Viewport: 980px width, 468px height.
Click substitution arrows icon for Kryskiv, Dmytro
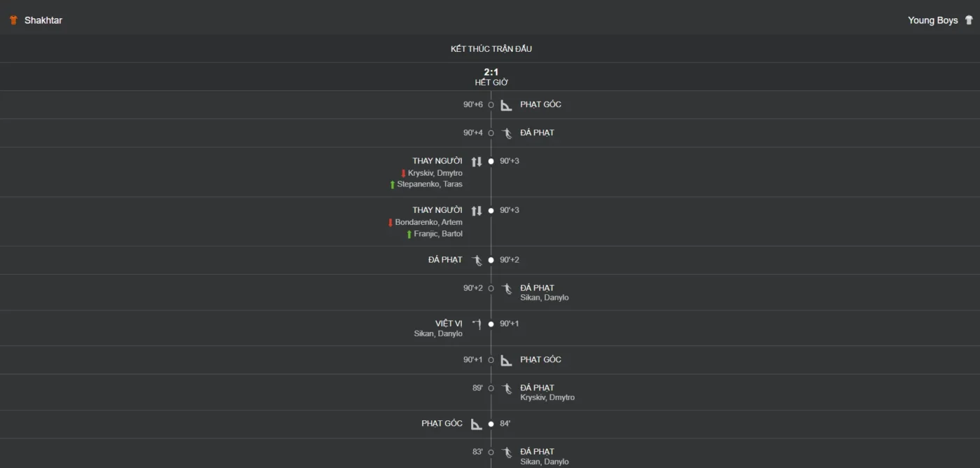(477, 162)
